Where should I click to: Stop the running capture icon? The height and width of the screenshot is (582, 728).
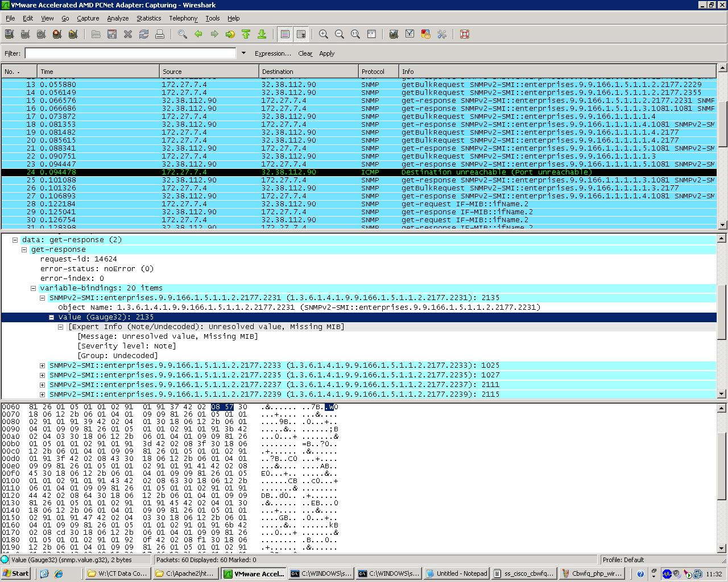click(x=57, y=34)
